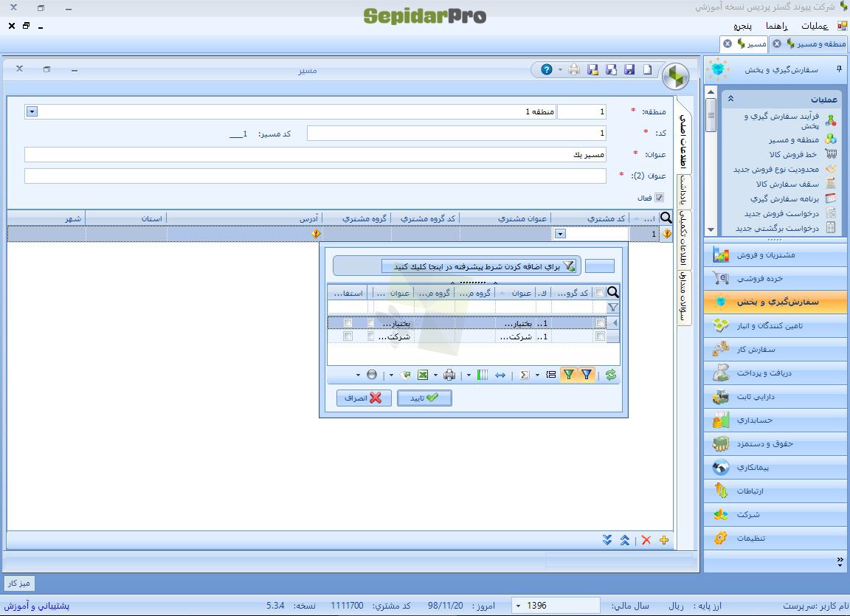Open the blue help question mark icon
Viewport: 850px width, 616px height.
[547, 69]
